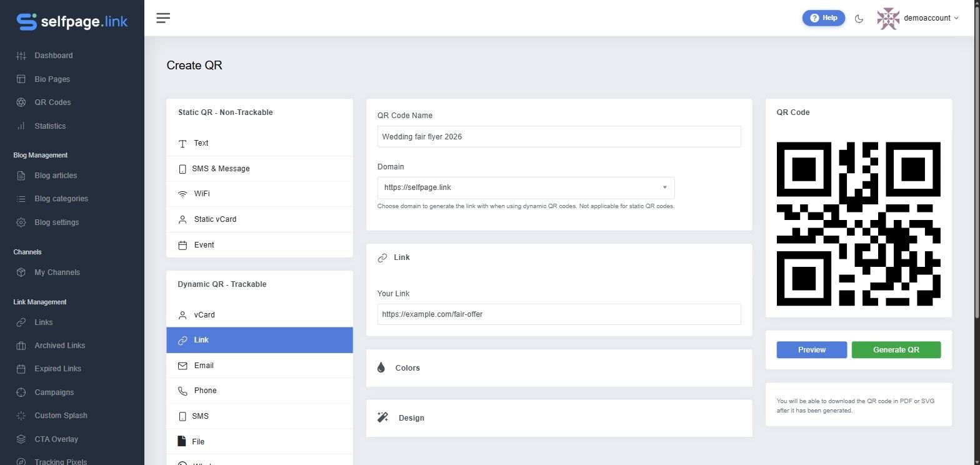Edit the Your Link input field
The width and height of the screenshot is (980, 465).
pos(559,314)
